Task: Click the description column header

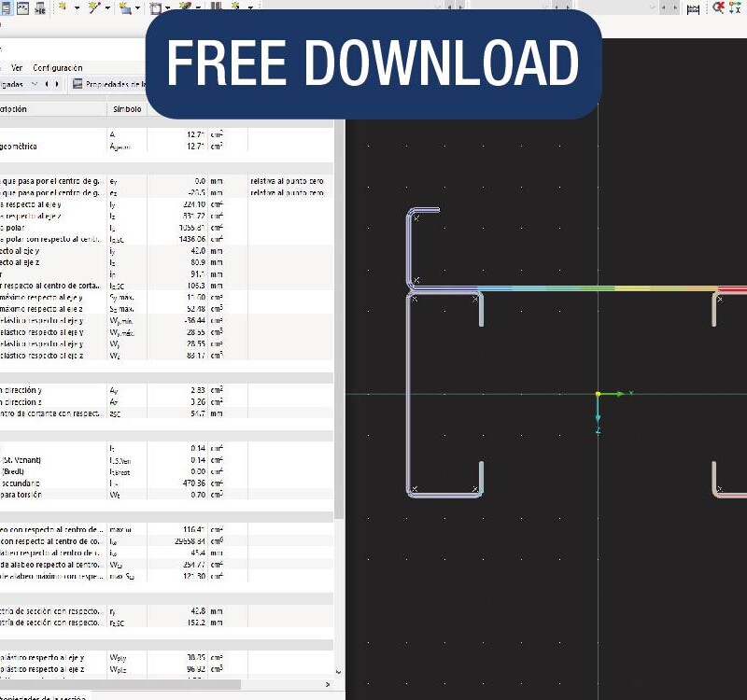Action: (53, 109)
